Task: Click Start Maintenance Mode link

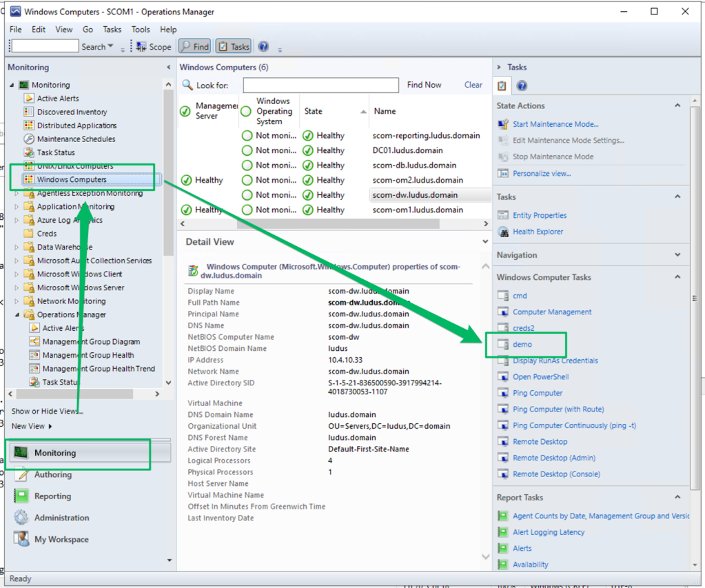Action: coord(555,124)
